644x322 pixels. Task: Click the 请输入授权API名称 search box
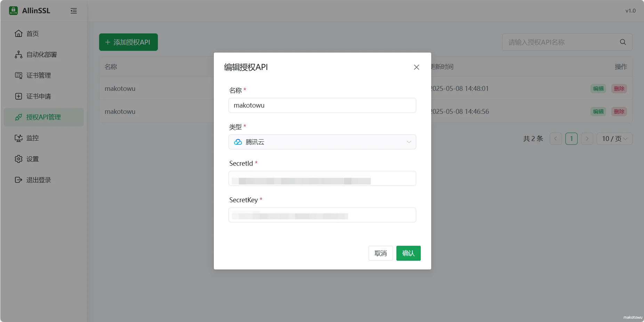pos(567,42)
